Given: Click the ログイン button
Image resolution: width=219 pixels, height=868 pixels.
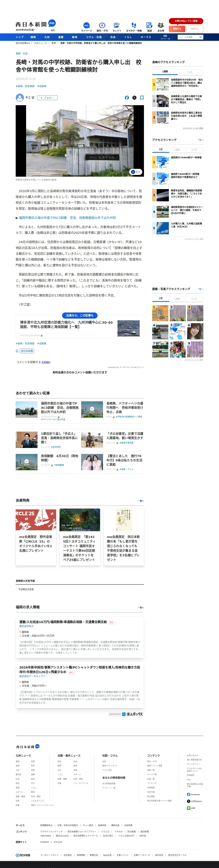Looking at the screenshot, I should coord(195,29).
